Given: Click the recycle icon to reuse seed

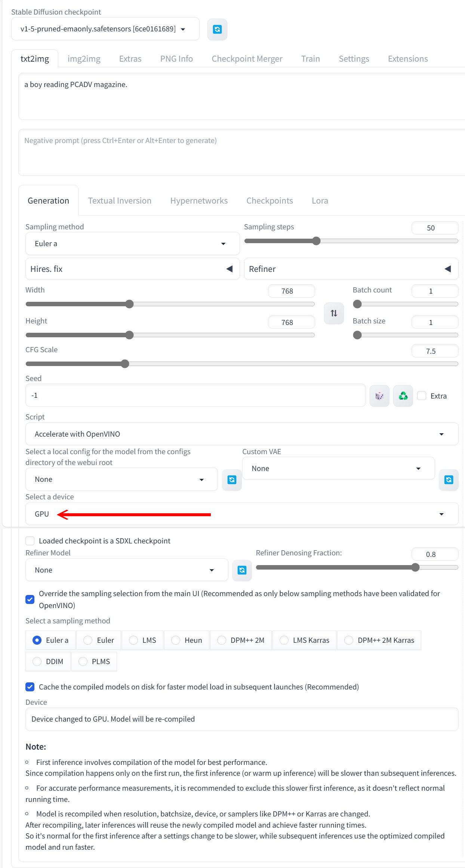Looking at the screenshot, I should [x=403, y=396].
